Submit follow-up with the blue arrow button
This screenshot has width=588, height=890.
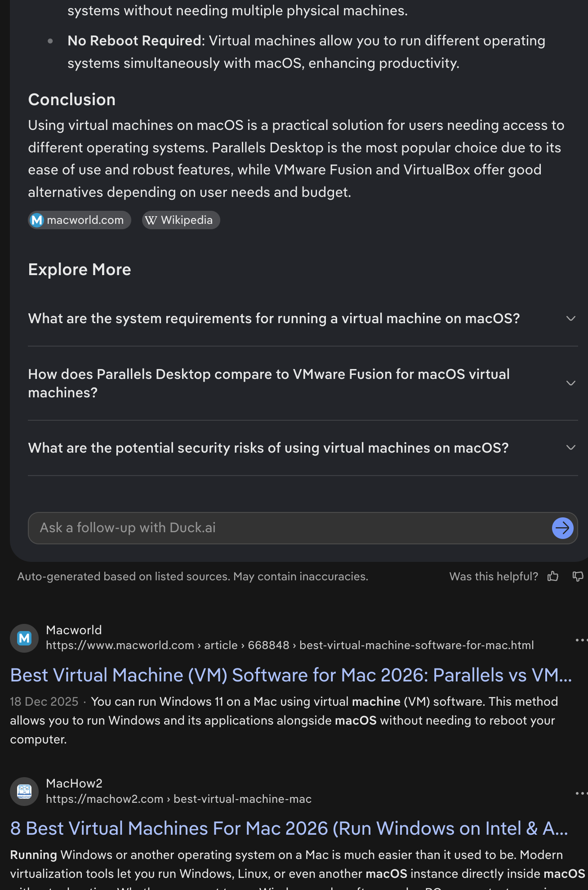click(562, 528)
